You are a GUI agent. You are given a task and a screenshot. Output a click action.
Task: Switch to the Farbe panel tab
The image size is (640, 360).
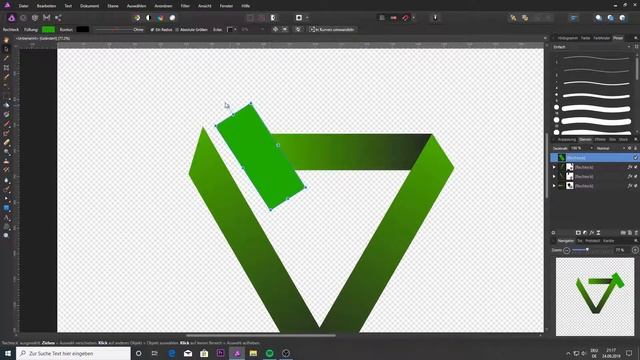pyautogui.click(x=586, y=38)
